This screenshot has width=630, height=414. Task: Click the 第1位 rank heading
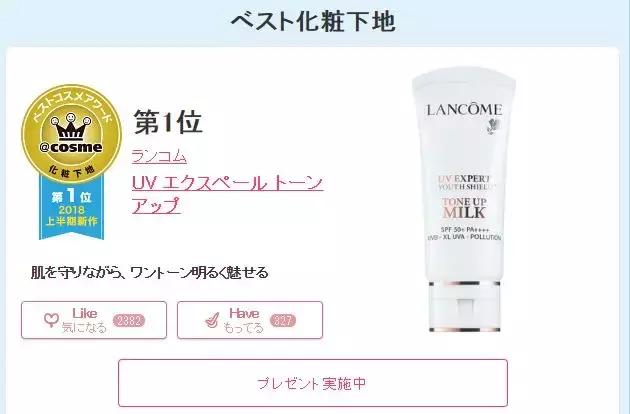[168, 122]
